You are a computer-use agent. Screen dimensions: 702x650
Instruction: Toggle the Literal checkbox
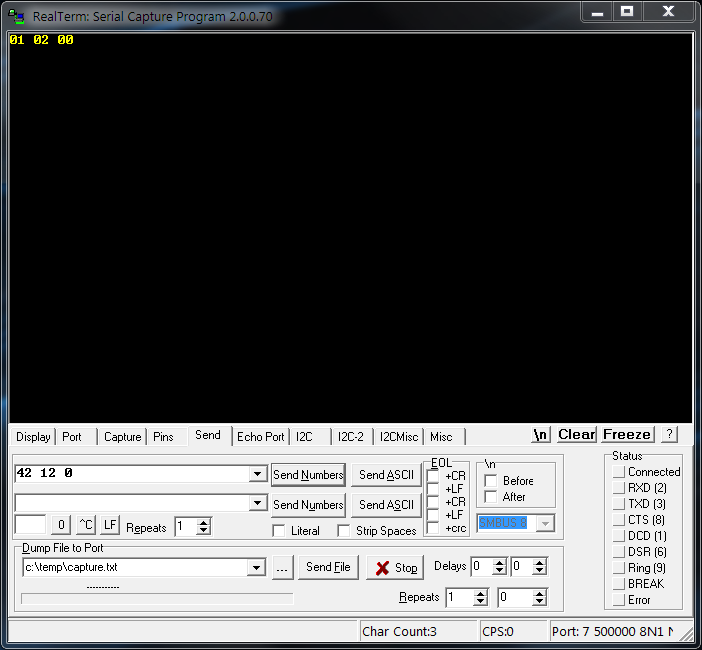[x=278, y=531]
